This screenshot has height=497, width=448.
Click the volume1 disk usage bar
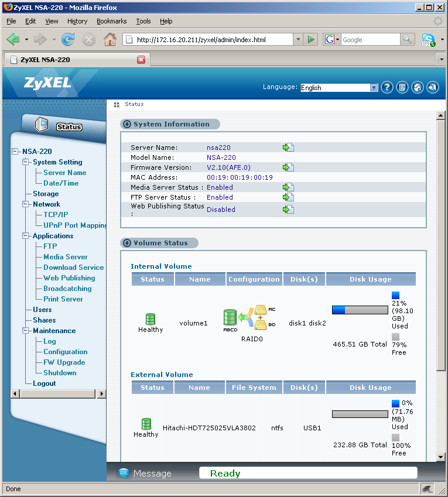[x=360, y=310]
